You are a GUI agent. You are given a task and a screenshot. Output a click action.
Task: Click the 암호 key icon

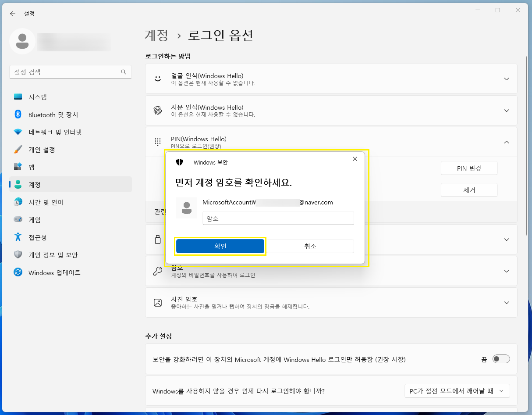coord(158,271)
